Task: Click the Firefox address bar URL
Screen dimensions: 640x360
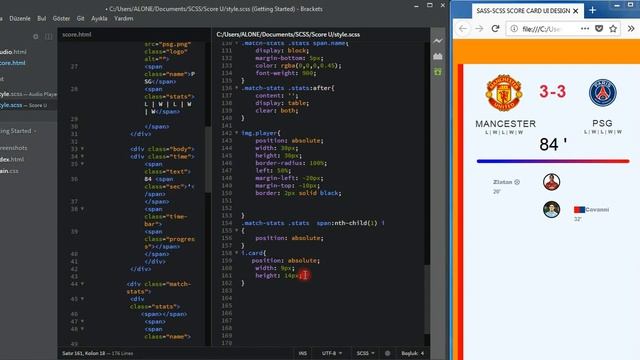Action: (x=543, y=29)
